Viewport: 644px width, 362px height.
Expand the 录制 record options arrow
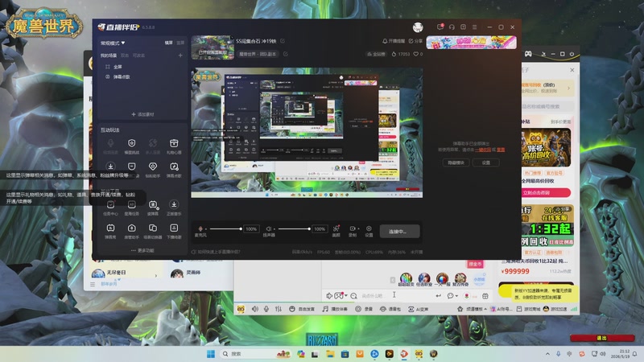point(358,228)
